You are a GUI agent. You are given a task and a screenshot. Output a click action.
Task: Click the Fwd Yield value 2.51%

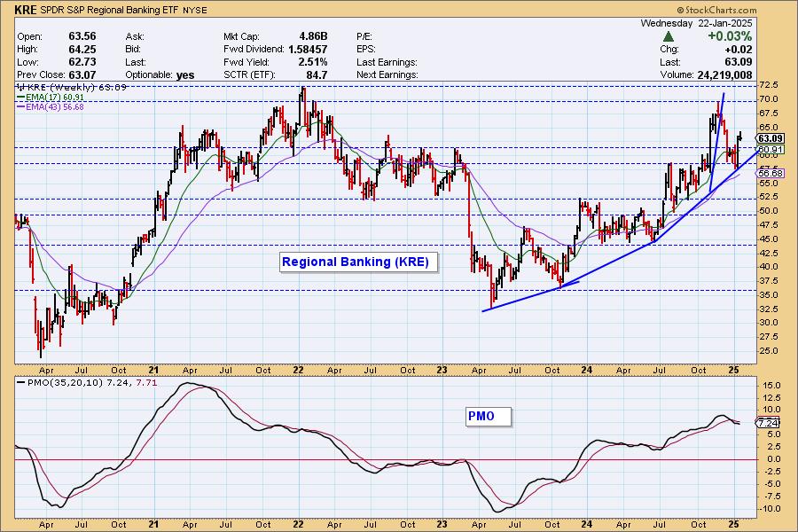click(x=313, y=62)
